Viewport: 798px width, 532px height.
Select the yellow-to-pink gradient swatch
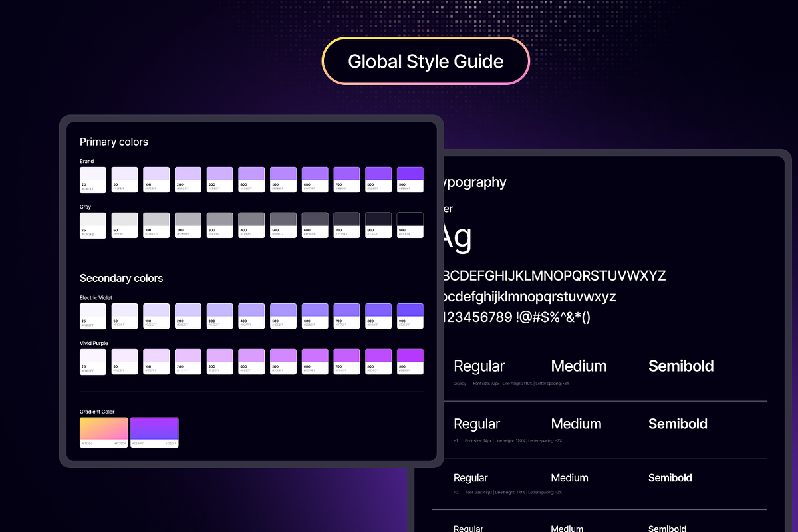104,432
